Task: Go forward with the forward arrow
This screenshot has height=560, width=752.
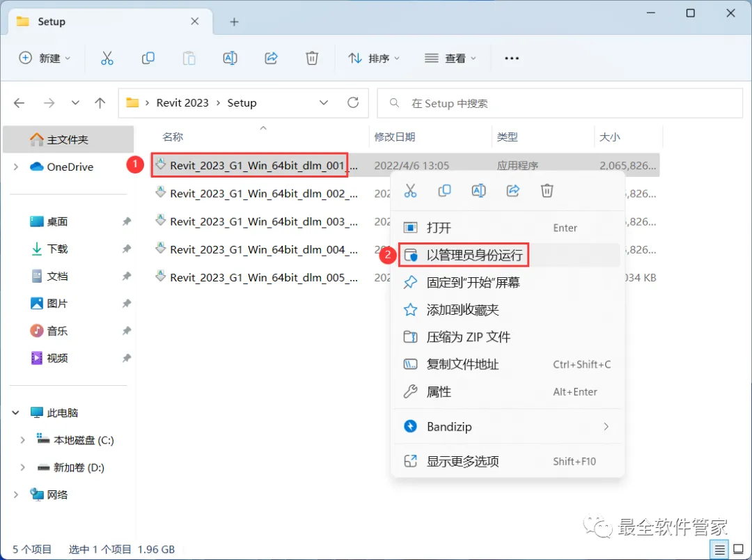Action: [x=49, y=102]
